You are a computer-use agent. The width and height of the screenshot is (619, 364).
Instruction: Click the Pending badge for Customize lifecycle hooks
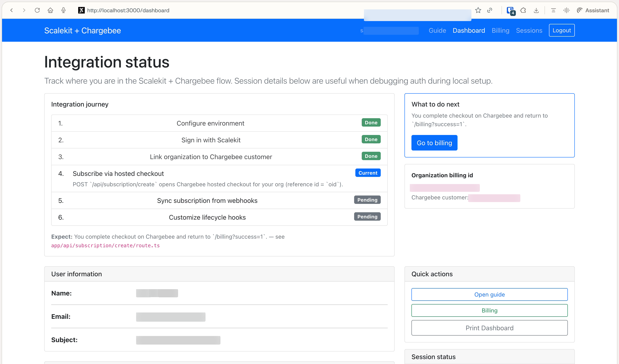pos(367,217)
